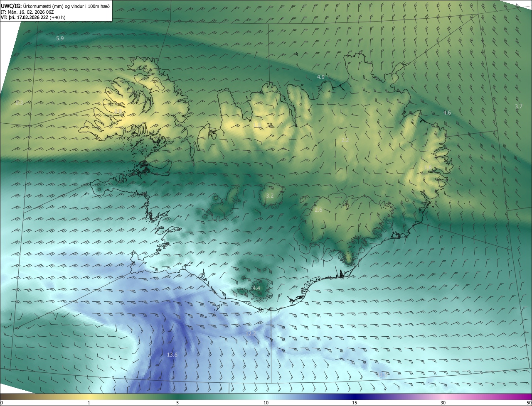Image resolution: width=532 pixels, height=406 pixels.
Task: Click the color scale tick label 10
Action: coord(266,403)
